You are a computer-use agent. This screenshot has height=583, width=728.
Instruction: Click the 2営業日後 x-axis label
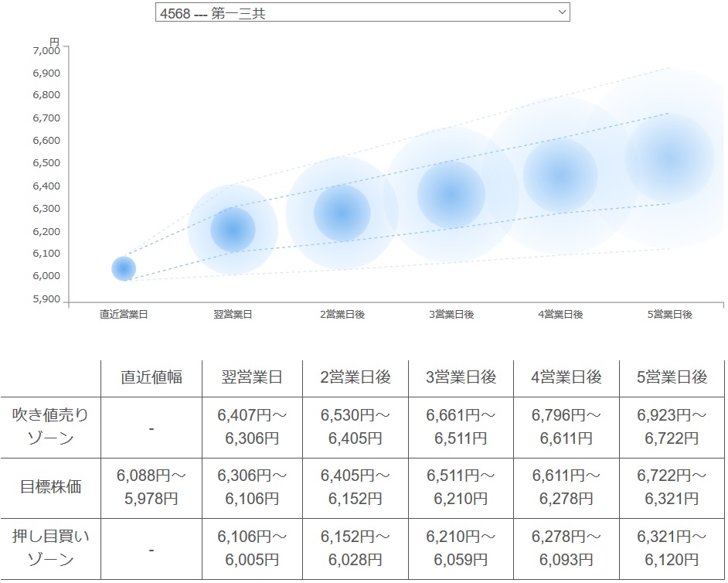[342, 315]
